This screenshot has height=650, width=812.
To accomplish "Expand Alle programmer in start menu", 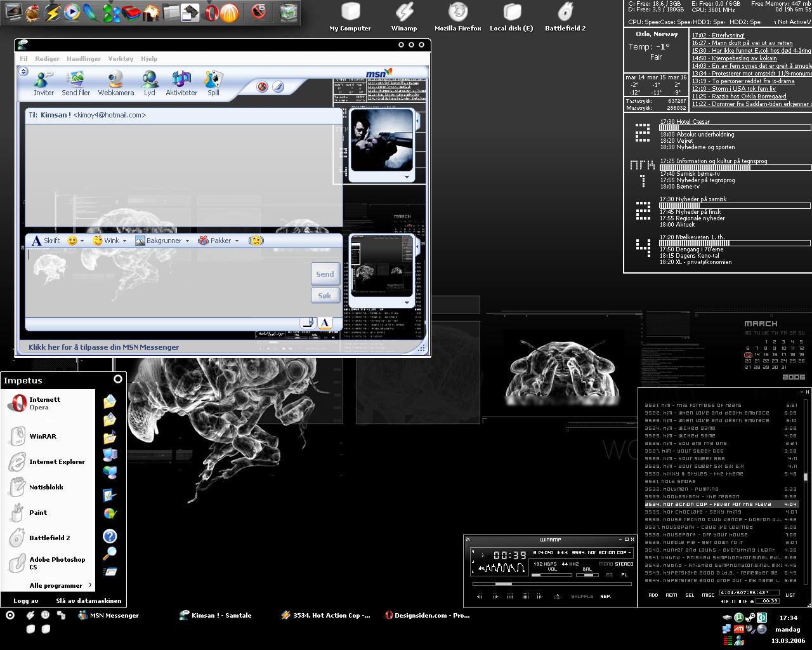I will click(60, 585).
